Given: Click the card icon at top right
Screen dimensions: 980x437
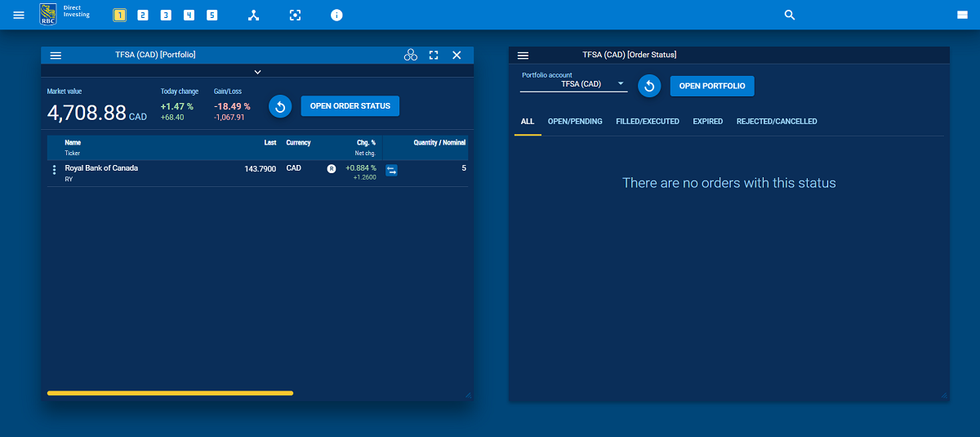Looking at the screenshot, I should (x=962, y=15).
